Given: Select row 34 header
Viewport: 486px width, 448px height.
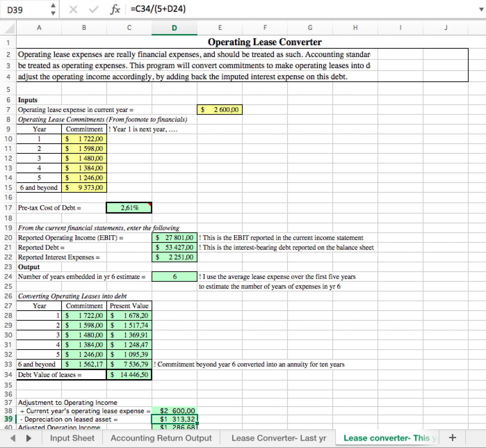Looking at the screenshot, I should (8, 375).
